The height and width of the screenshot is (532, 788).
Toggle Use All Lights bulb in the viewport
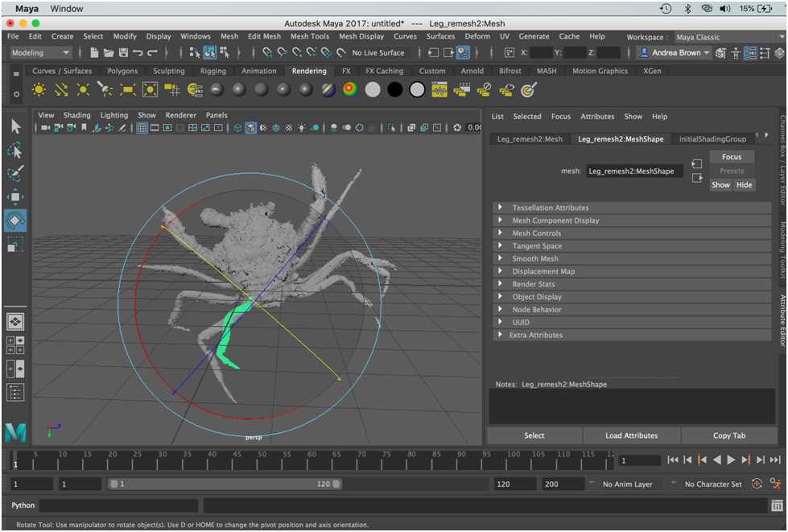pyautogui.click(x=301, y=128)
